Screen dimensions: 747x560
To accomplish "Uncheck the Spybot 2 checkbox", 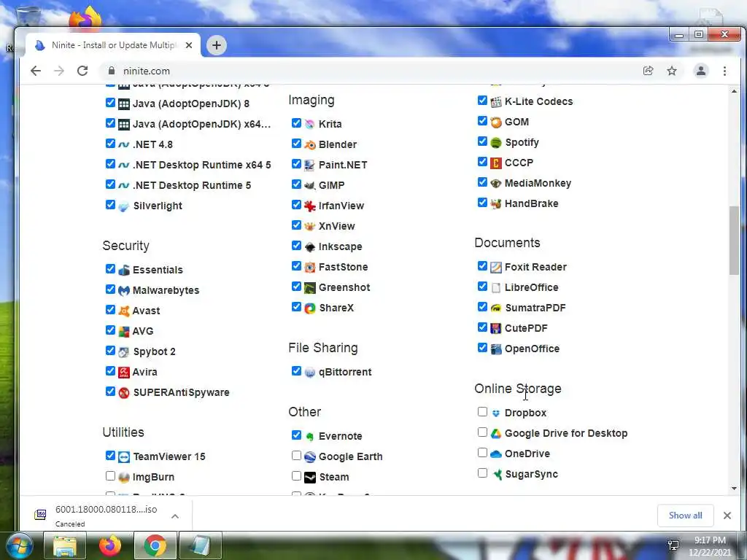I will click(110, 351).
